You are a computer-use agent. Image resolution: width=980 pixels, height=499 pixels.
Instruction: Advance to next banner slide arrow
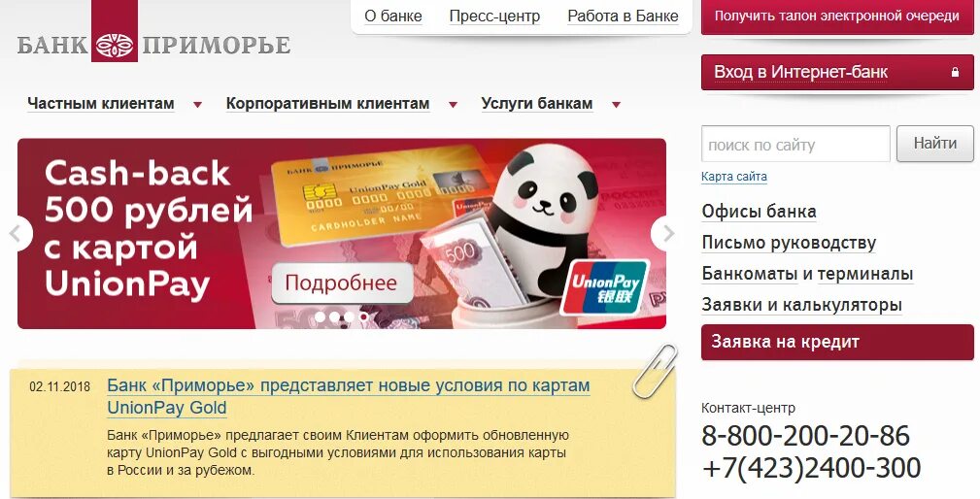(x=666, y=234)
